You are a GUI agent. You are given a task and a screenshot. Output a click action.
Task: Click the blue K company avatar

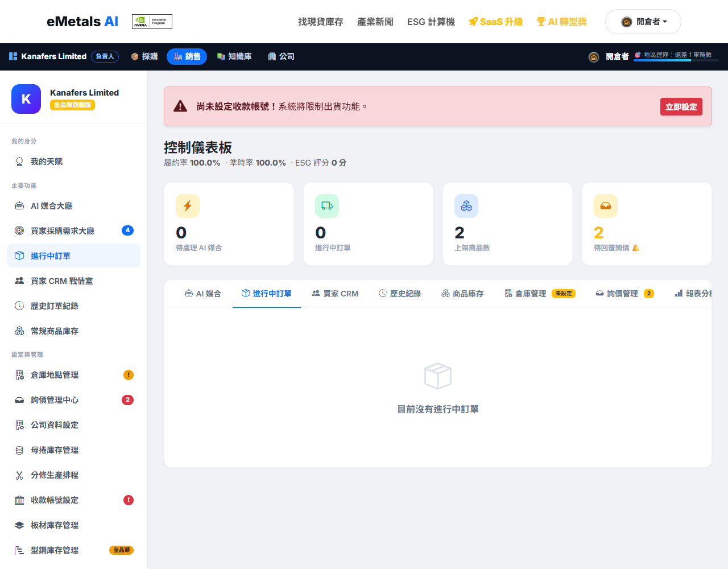(26, 99)
